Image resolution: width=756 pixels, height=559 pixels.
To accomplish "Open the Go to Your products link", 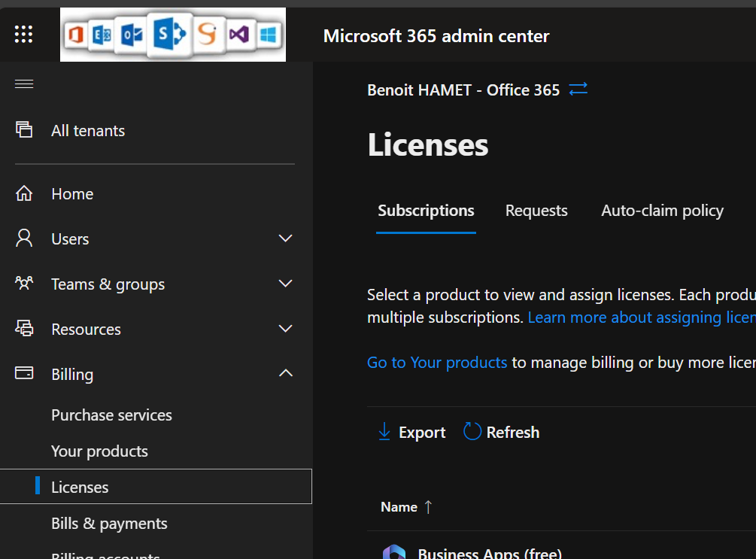I will tap(437, 363).
